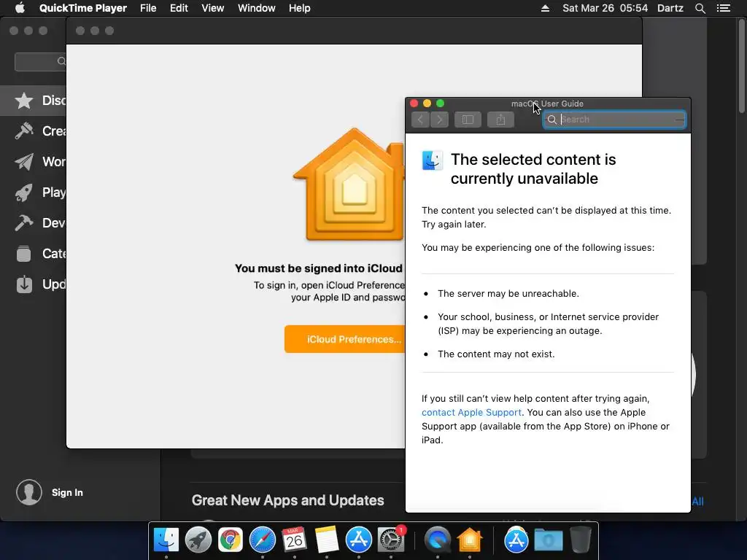Click the eject icon in menu bar
The width and height of the screenshot is (747, 560).
(546, 8)
